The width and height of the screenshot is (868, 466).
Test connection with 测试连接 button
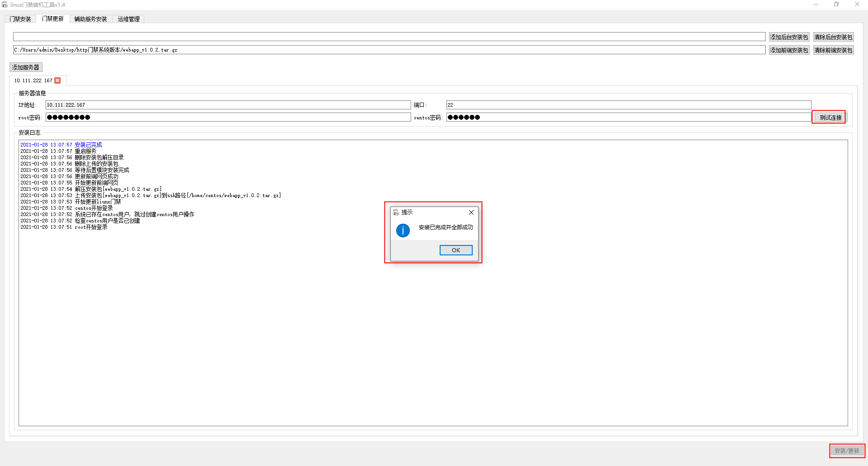[x=830, y=118]
